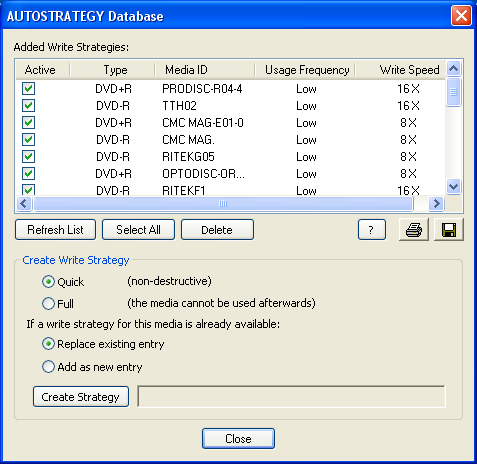Choose Add as new entry option
This screenshot has width=477, height=464.
[48, 367]
